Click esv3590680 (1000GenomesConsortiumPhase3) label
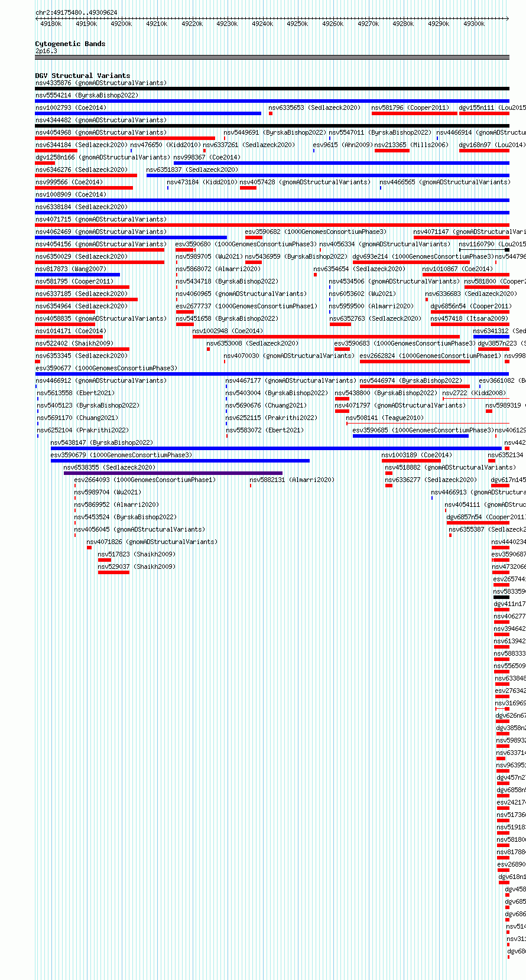 coord(246,244)
